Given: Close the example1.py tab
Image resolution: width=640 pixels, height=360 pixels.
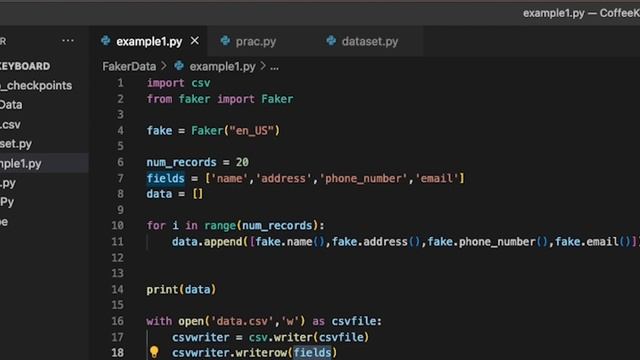Looking at the screenshot, I should (x=195, y=41).
